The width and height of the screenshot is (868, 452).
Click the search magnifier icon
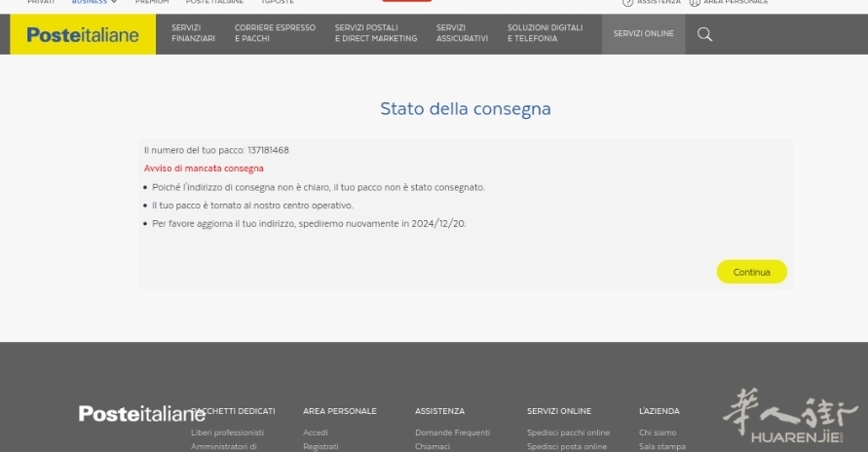click(x=704, y=34)
